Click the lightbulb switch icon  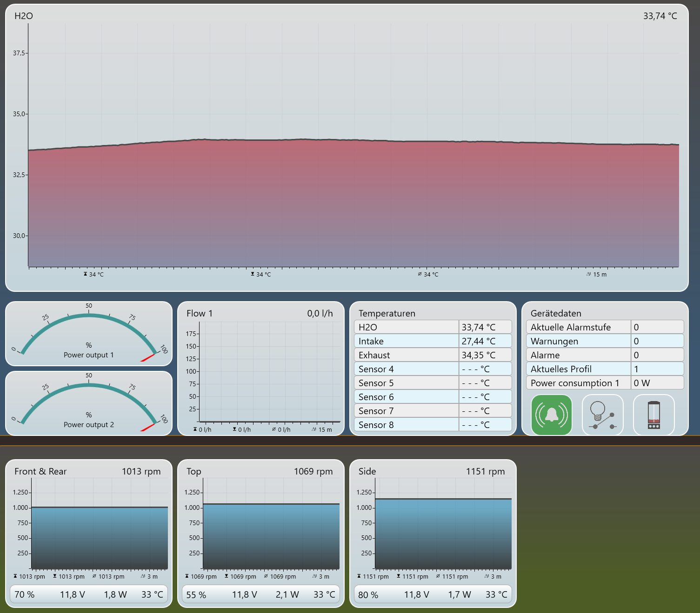click(603, 415)
